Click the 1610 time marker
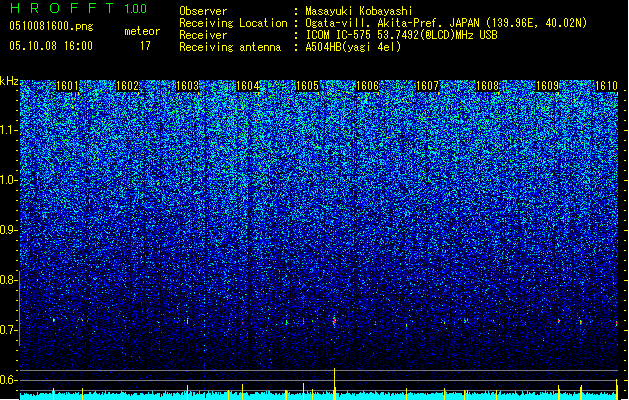The height and width of the screenshot is (400, 629). [x=607, y=86]
